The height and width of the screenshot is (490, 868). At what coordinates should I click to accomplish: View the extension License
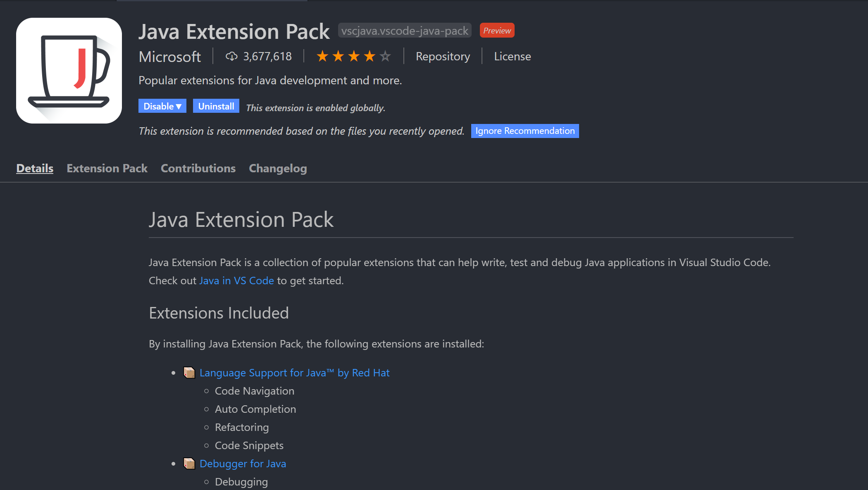[512, 56]
